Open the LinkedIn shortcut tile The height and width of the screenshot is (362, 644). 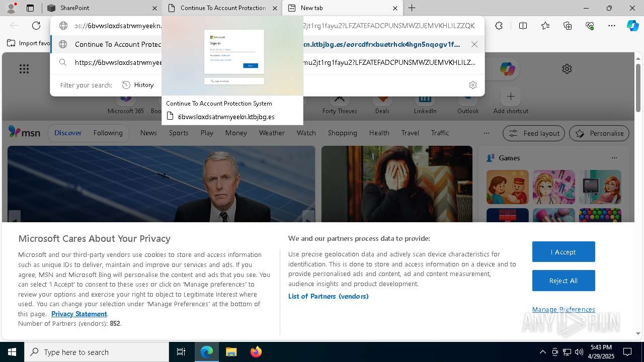click(x=425, y=102)
